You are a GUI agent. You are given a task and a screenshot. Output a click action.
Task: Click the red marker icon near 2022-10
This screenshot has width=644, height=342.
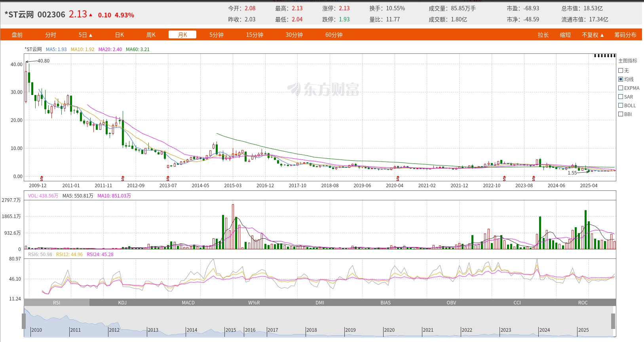coord(504,179)
